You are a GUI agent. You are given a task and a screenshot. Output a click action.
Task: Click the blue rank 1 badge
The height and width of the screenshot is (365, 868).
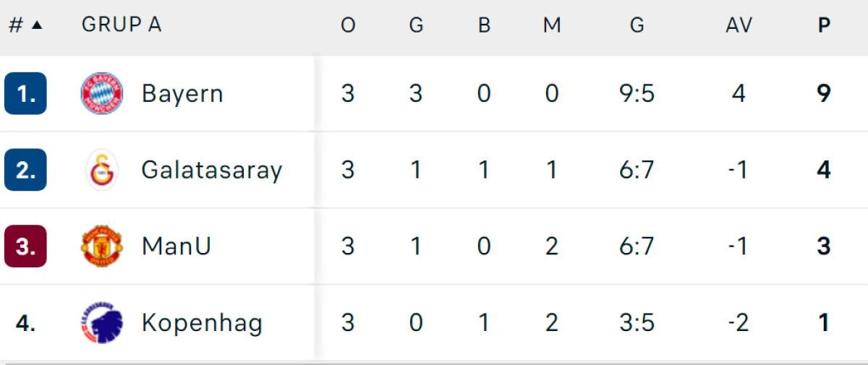click(x=25, y=94)
